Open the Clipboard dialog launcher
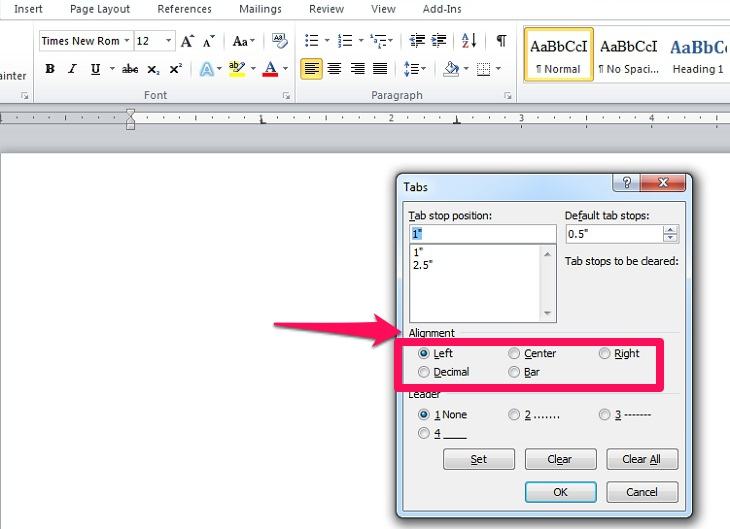Viewport: 730px width, 529px height. (x=24, y=96)
